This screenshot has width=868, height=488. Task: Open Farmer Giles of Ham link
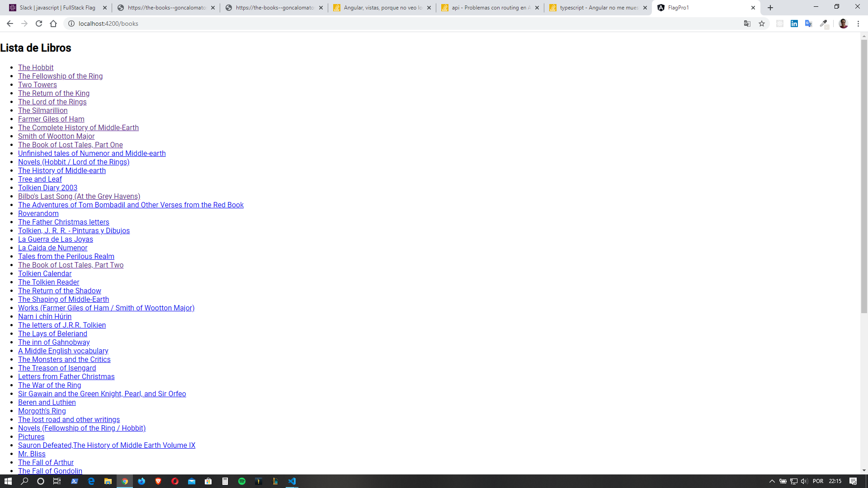tap(51, 119)
